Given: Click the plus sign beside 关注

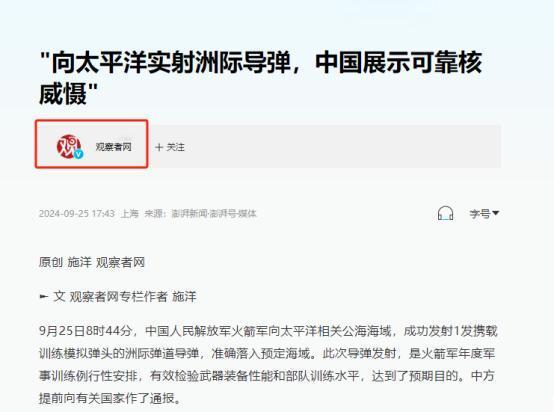Looking at the screenshot, I should tap(159, 147).
